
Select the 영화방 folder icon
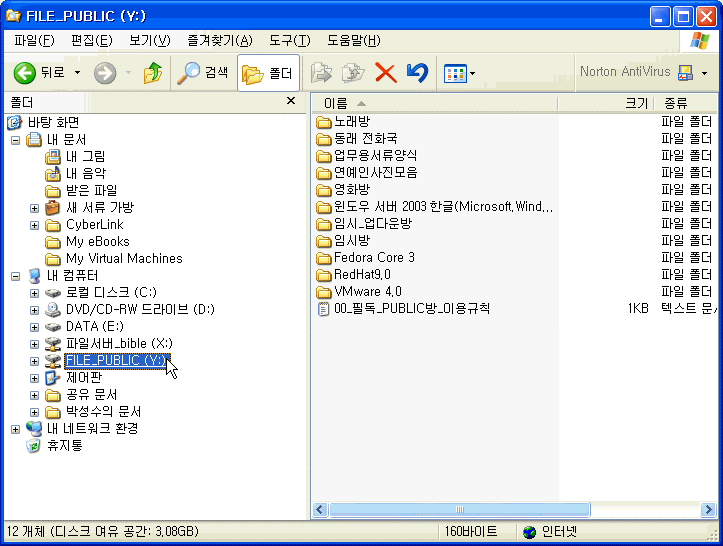324,190
